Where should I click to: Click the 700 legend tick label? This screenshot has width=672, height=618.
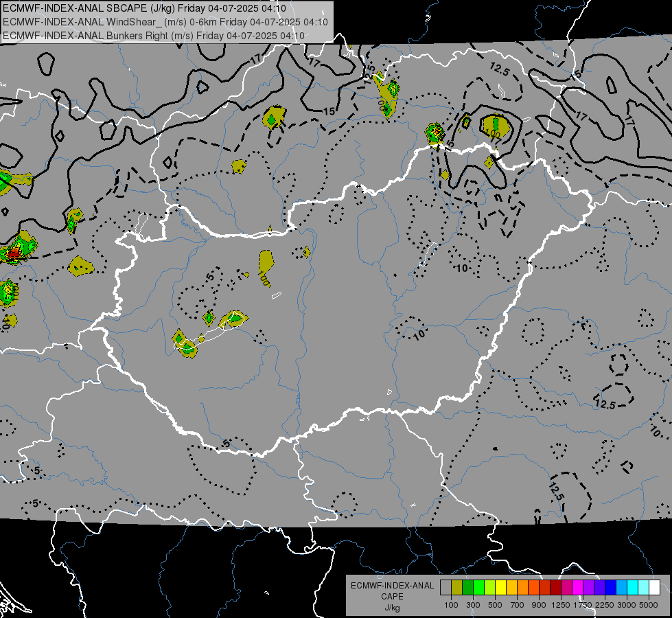(518, 605)
